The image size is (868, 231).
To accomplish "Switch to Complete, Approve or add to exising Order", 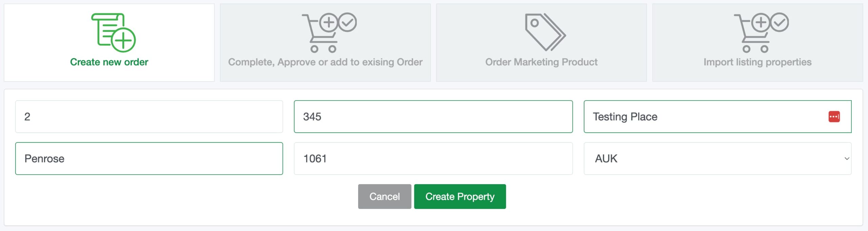I will click(x=325, y=42).
